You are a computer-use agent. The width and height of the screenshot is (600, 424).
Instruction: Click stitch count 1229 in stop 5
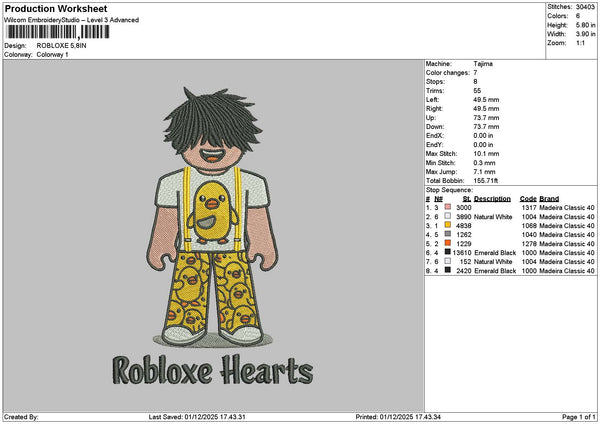pos(464,244)
